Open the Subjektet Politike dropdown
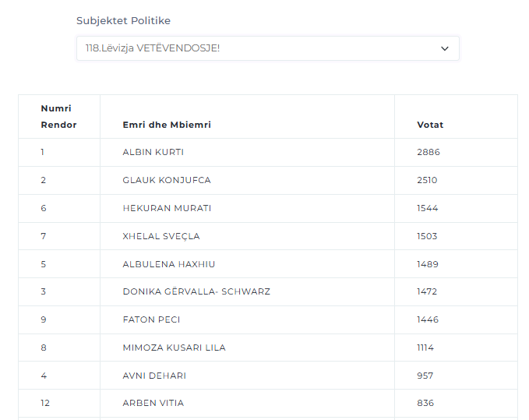The height and width of the screenshot is (420, 529). 267,48
